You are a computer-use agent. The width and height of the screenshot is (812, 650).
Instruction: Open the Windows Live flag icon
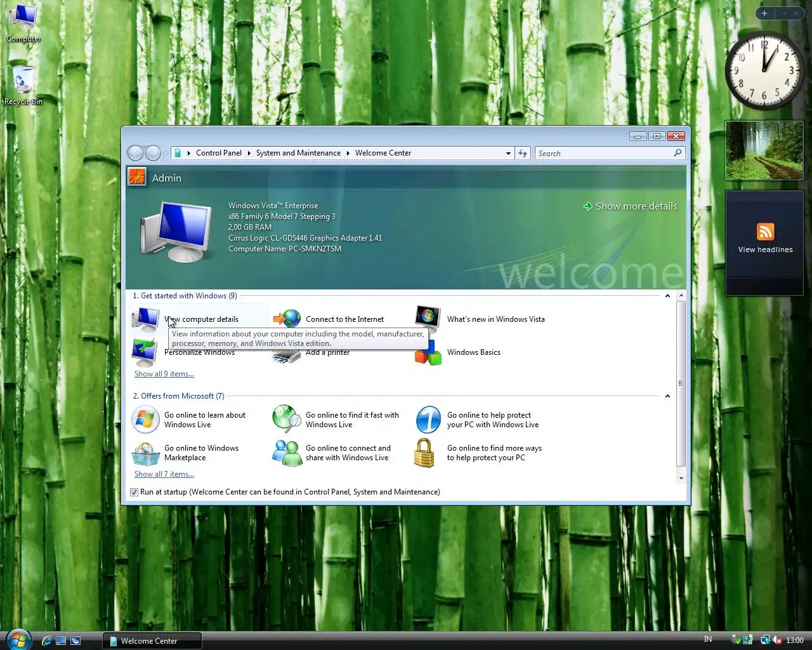145,420
